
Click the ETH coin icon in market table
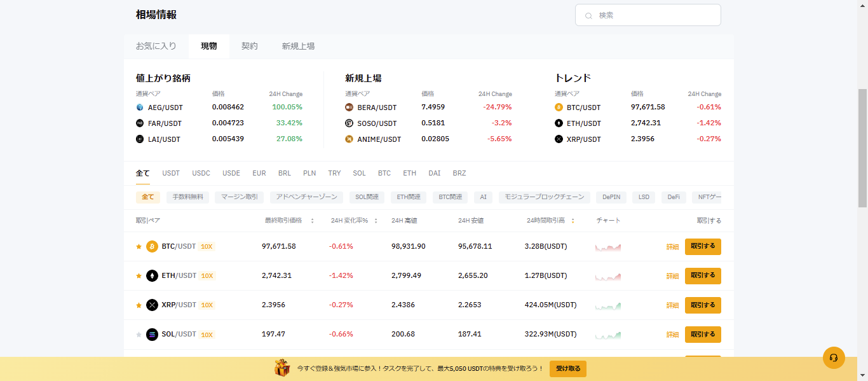[151, 275]
